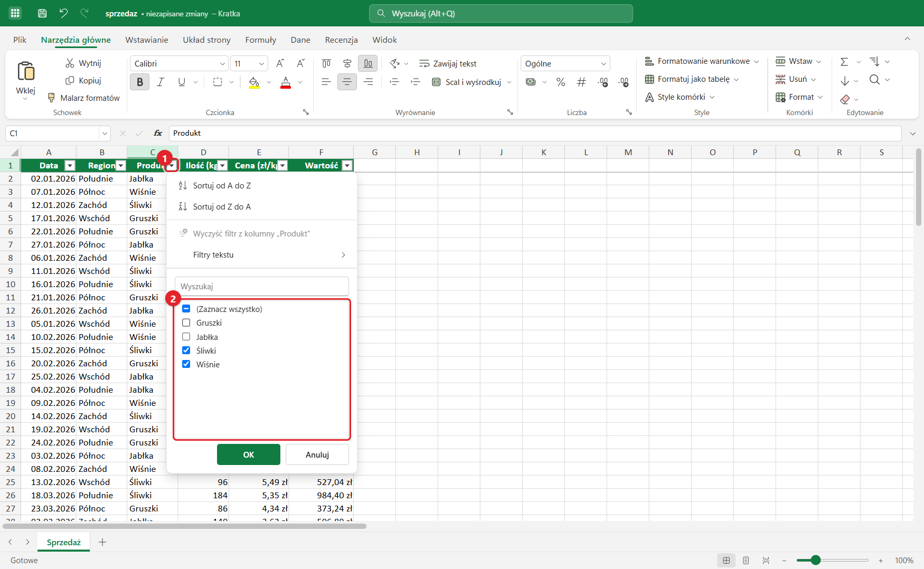Choose Sortuj od A do Z
This screenshot has height=569, width=924.
pyautogui.click(x=262, y=186)
